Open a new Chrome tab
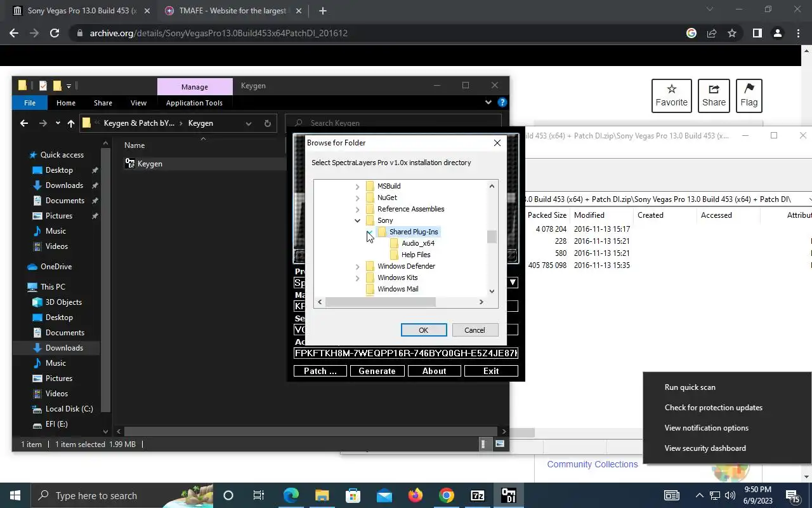The image size is (812, 508). point(323,11)
